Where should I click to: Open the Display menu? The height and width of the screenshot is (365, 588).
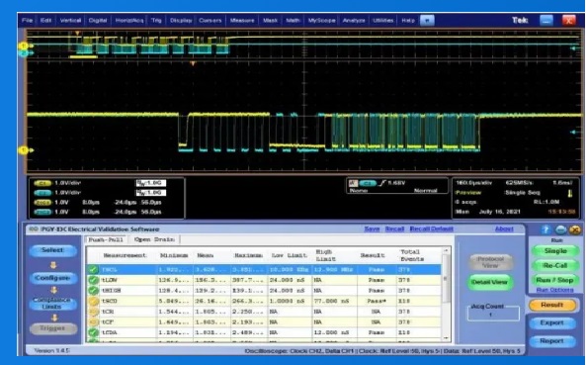tap(181, 20)
